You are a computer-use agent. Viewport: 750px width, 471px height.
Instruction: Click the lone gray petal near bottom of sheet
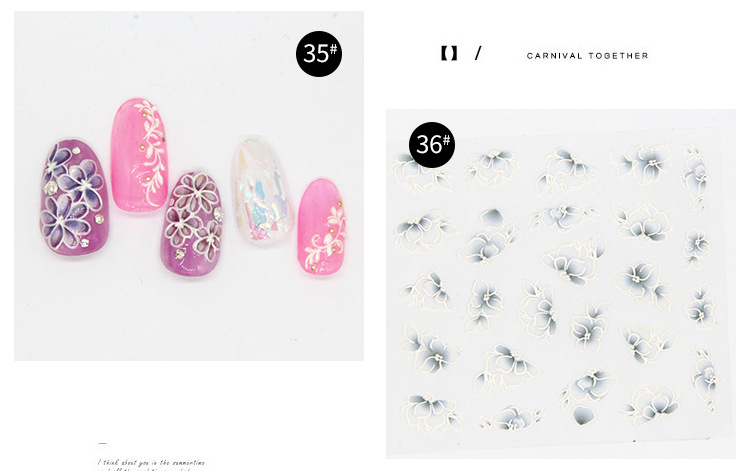584,415
